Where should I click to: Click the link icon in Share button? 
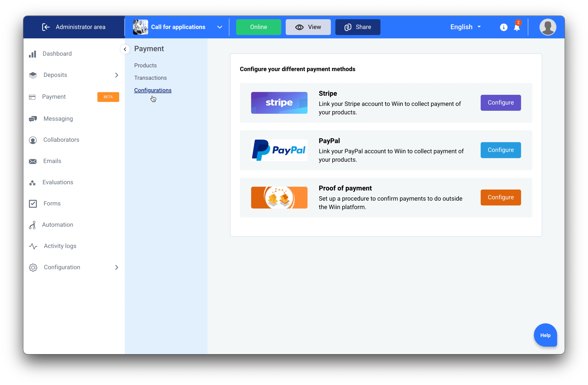[x=348, y=27]
